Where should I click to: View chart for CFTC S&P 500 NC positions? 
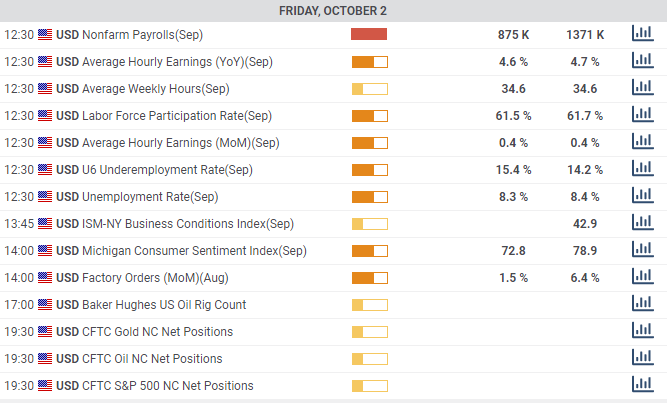(x=641, y=385)
